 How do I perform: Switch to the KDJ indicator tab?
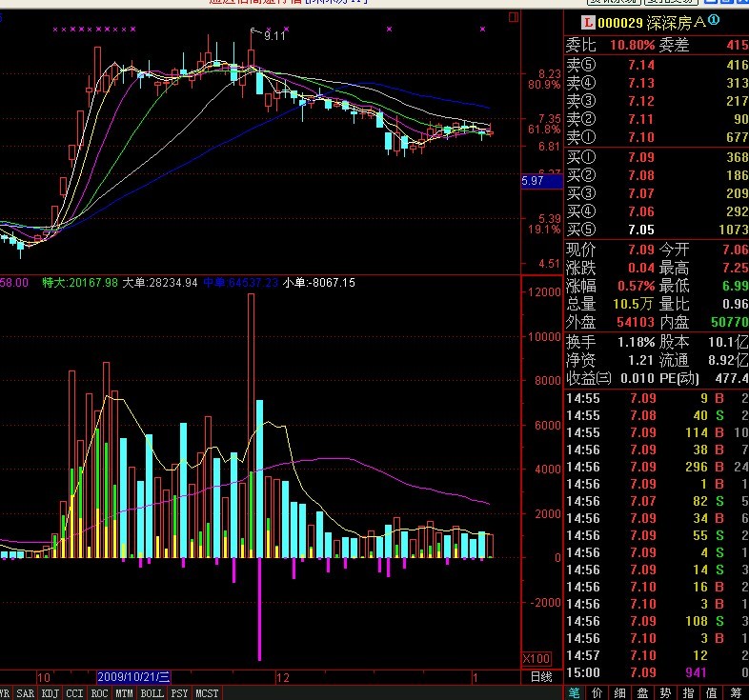50,693
